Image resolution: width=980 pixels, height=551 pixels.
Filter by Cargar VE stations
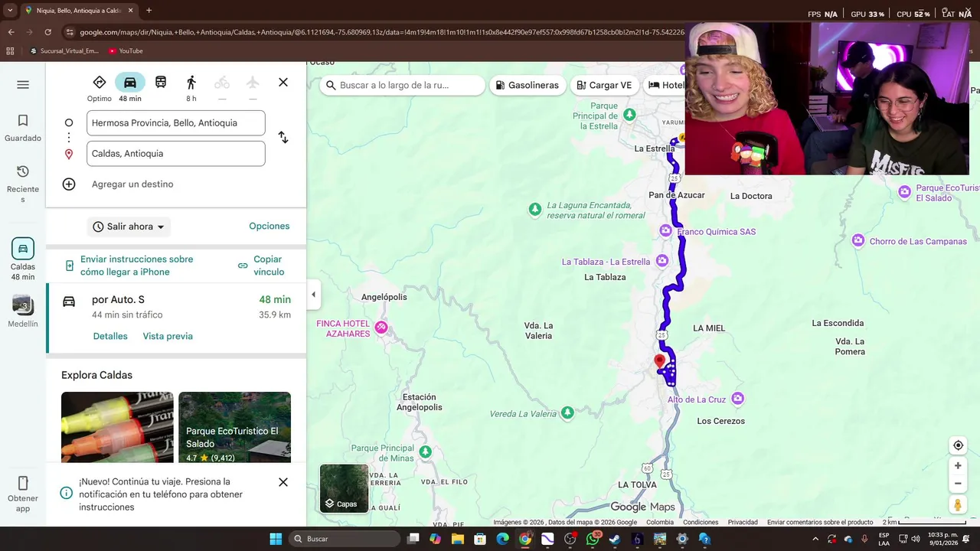[604, 85]
